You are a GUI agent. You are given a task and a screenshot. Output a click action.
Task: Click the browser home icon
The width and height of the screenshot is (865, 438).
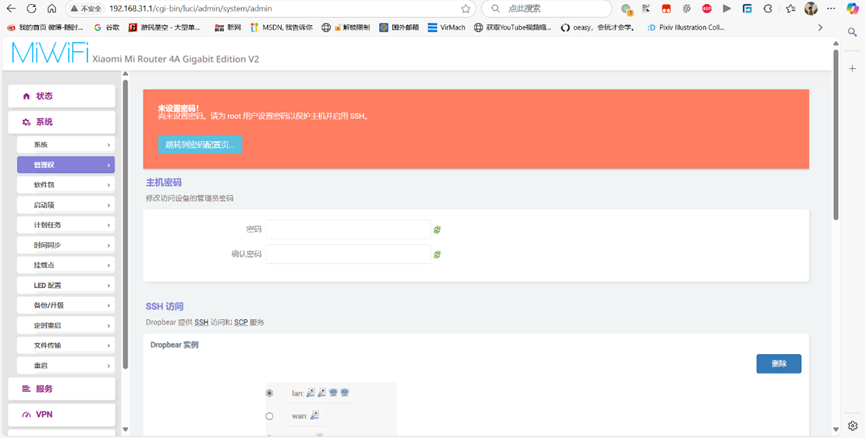[x=52, y=8]
